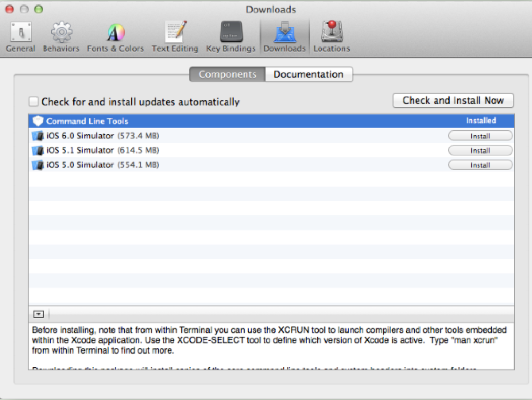Open the Text Editing preferences pane
Image resolution: width=532 pixels, height=400 pixels.
[175, 36]
